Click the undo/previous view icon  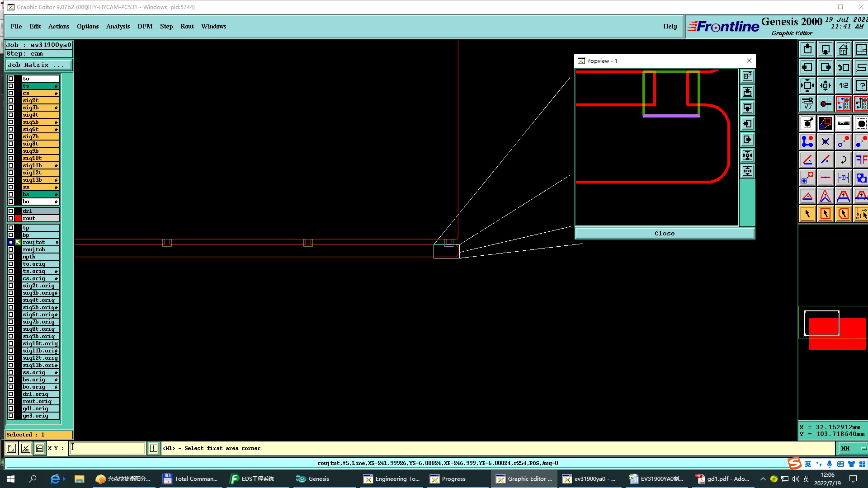[x=843, y=67]
